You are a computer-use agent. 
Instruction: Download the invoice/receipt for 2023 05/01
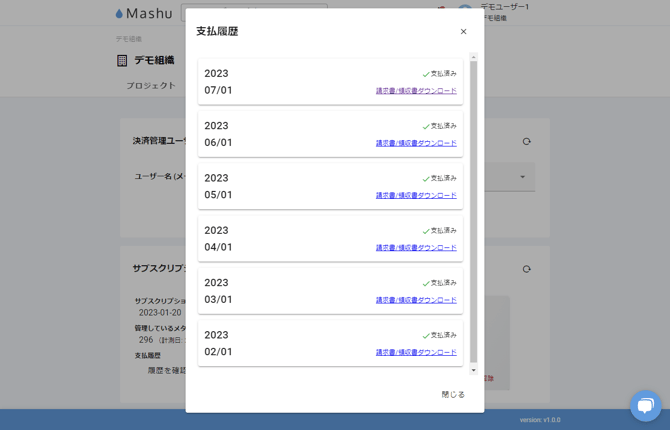click(416, 195)
